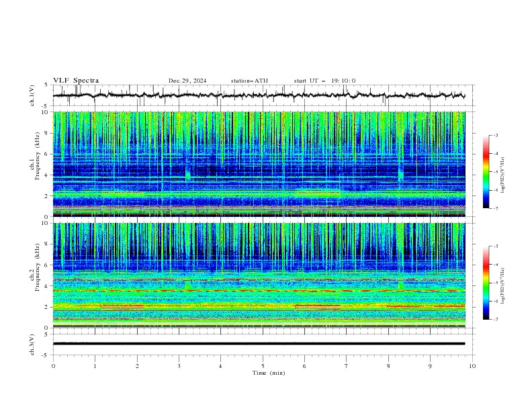Select the date text "Dec. 29, 2024"
The width and height of the screenshot is (532, 411).
187,81
